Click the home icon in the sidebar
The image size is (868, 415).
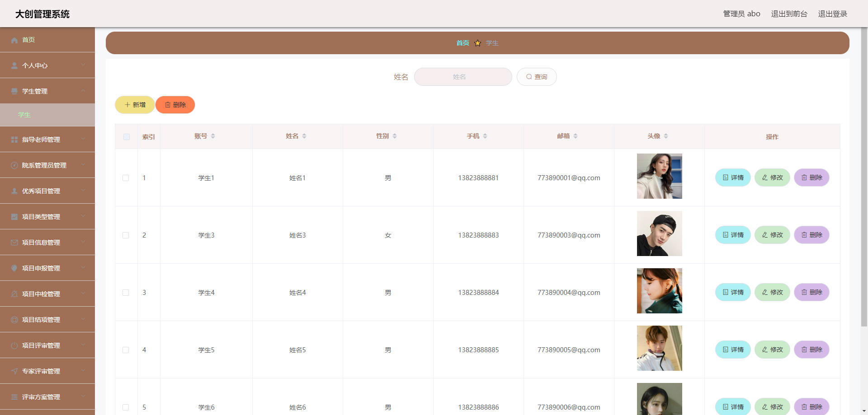coord(14,40)
